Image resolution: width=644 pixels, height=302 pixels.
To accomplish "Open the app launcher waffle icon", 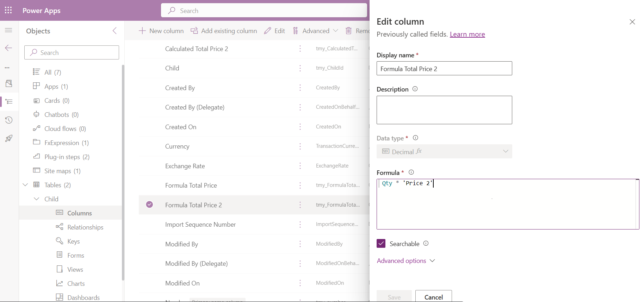I will (8, 10).
